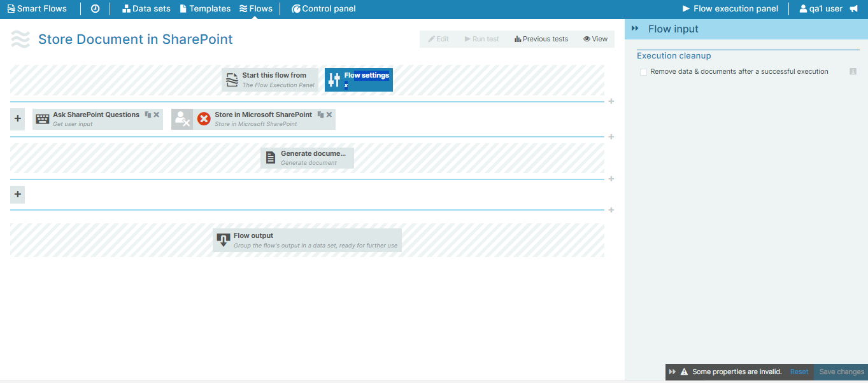
Task: Add a step to the empty row
Action: pos(18,194)
